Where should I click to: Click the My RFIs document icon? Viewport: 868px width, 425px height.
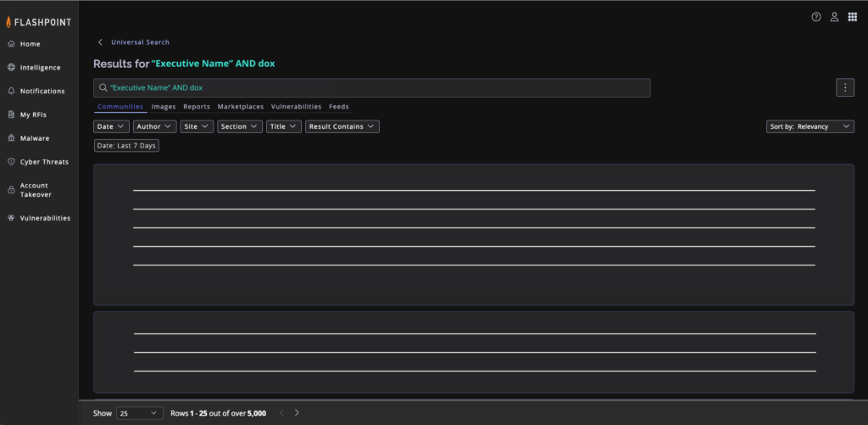point(11,115)
